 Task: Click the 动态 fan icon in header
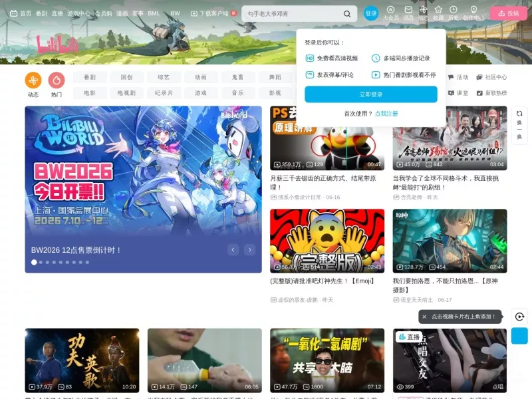pyautogui.click(x=423, y=10)
